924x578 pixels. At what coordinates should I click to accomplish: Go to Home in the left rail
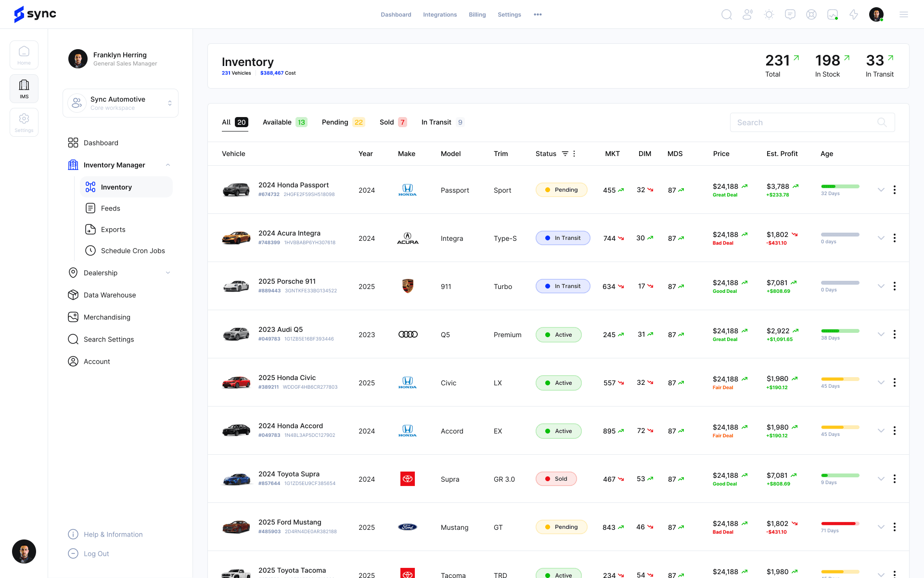point(24,55)
